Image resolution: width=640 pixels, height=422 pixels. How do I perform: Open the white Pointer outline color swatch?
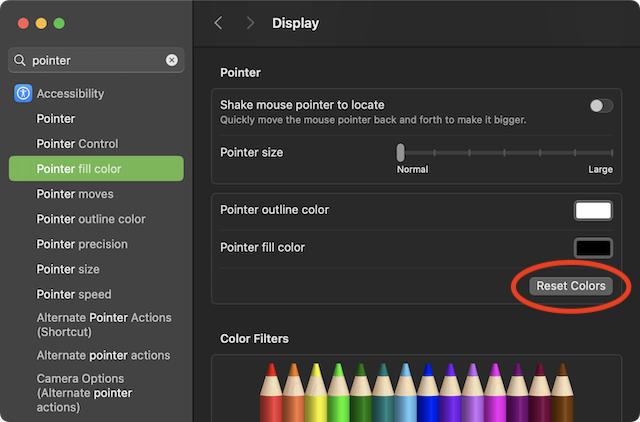[x=593, y=211]
